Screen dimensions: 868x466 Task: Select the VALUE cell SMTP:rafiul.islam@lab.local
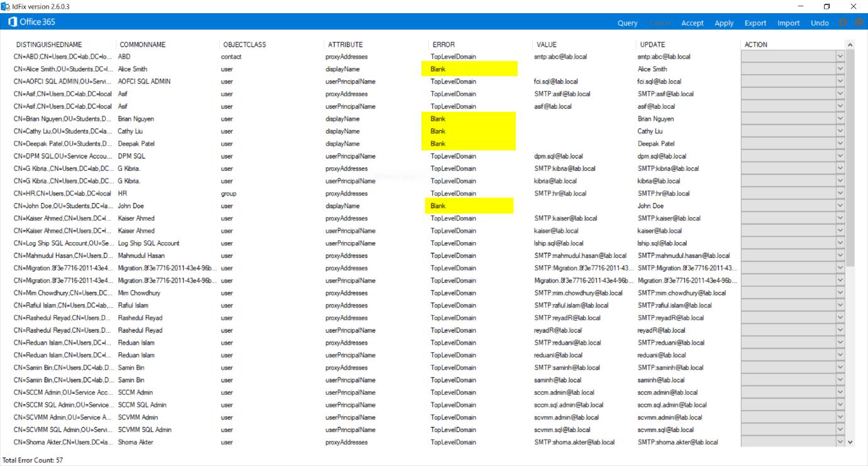(572, 306)
